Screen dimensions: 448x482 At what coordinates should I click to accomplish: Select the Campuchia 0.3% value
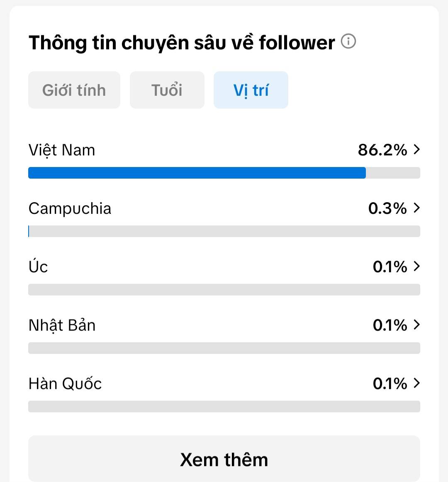(388, 208)
